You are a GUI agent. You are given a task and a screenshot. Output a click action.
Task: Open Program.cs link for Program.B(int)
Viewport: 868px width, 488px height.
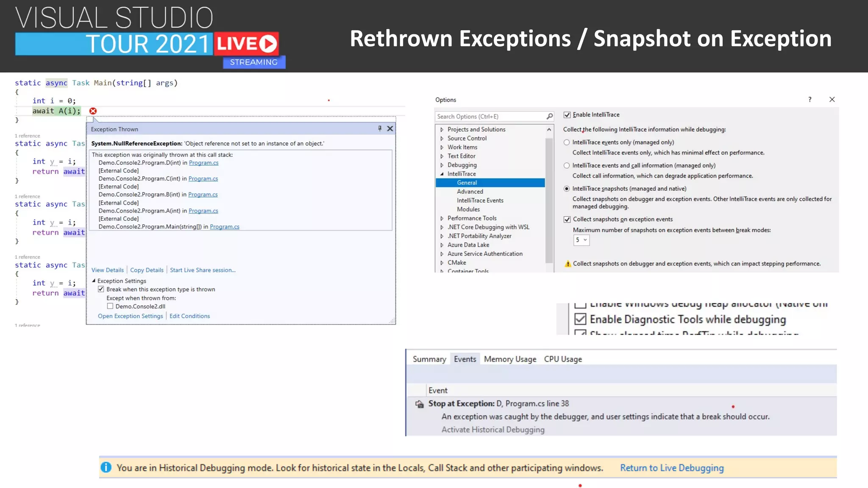click(x=203, y=195)
